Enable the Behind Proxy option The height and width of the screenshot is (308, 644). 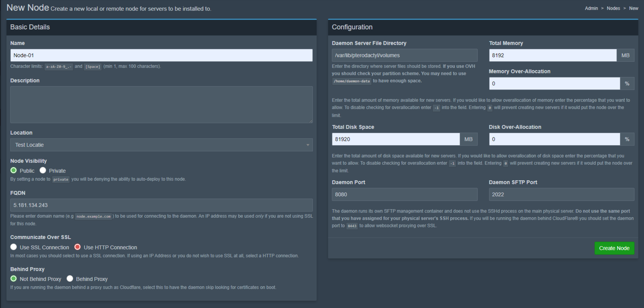70,279
